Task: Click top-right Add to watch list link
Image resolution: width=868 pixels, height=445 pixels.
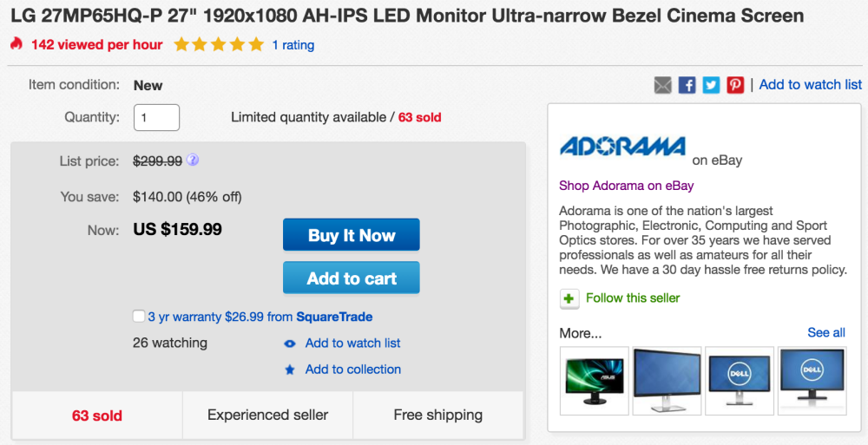Action: [x=810, y=85]
